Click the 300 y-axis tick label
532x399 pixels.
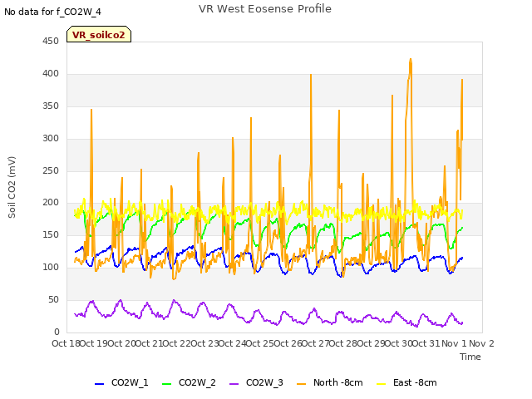[51, 139]
